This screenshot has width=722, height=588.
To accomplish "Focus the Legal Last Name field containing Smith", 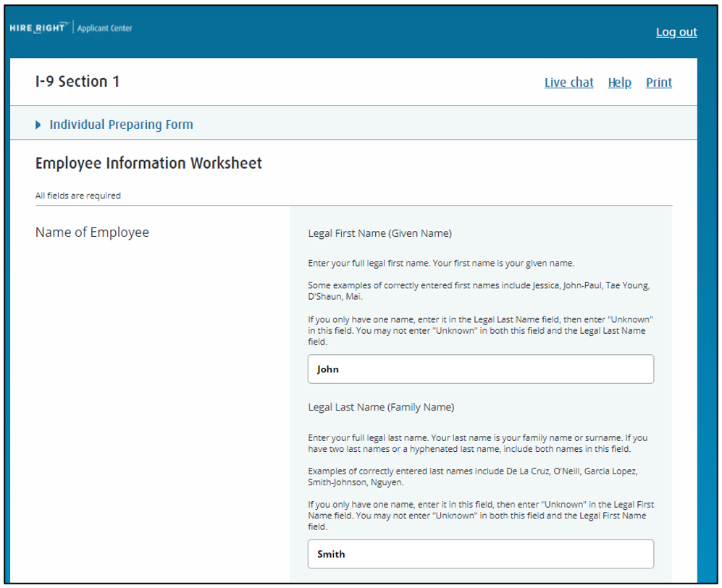I will pos(480,554).
